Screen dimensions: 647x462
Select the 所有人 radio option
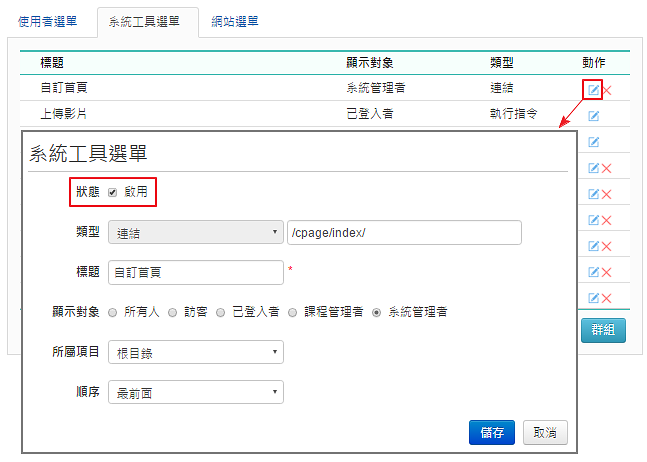pyautogui.click(x=112, y=312)
